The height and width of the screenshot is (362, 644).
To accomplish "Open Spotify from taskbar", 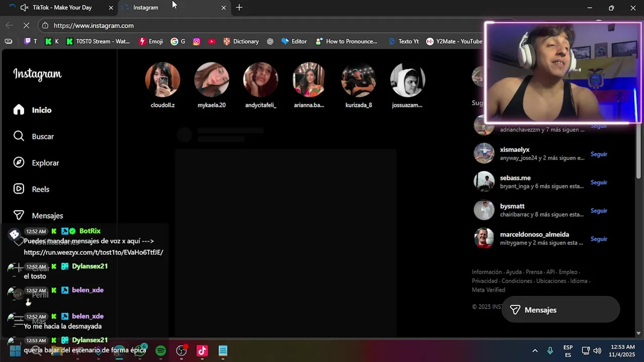I will pos(160,350).
